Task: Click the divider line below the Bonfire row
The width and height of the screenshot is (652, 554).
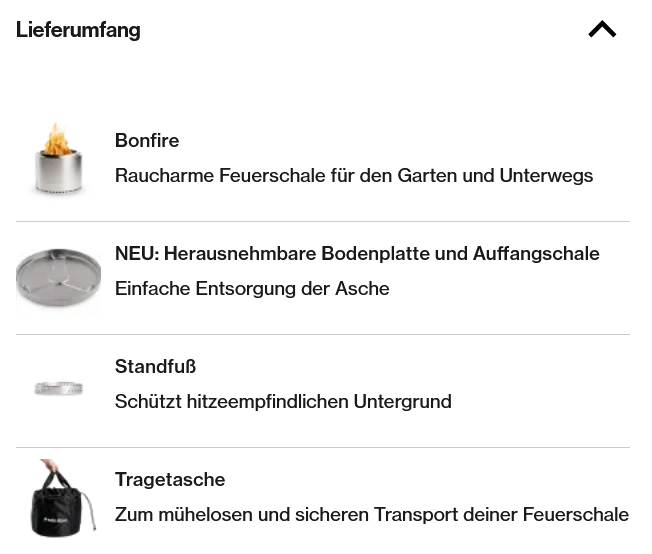Action: [x=323, y=221]
